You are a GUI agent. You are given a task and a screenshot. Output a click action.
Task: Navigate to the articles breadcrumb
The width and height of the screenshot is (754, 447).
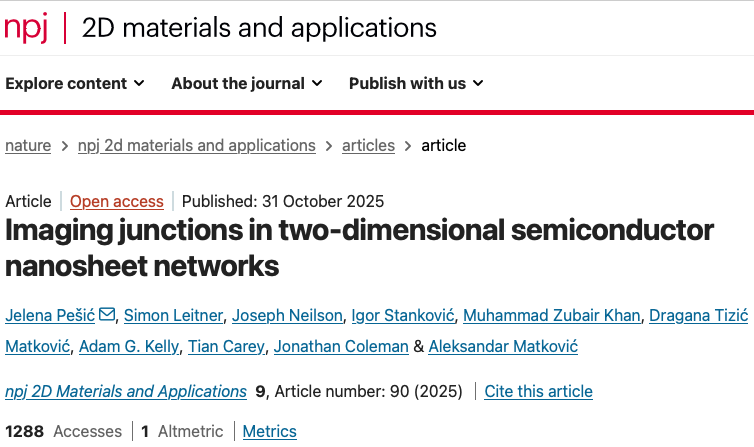(368, 145)
